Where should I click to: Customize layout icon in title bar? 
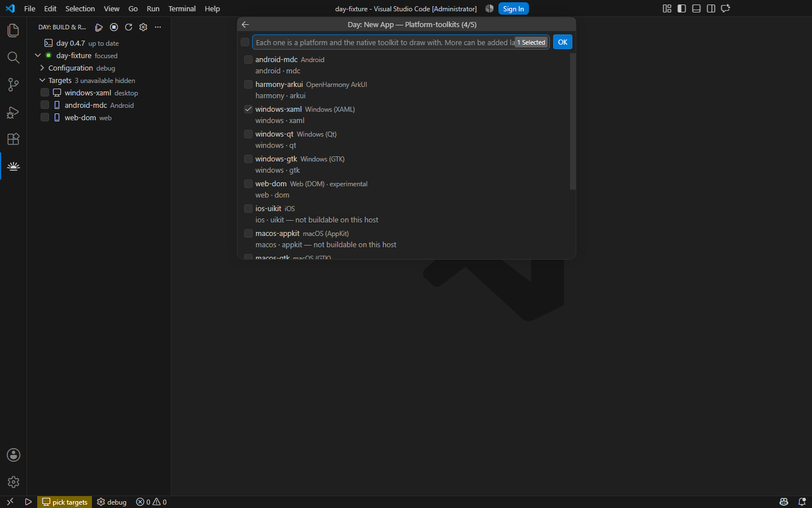[x=667, y=8]
